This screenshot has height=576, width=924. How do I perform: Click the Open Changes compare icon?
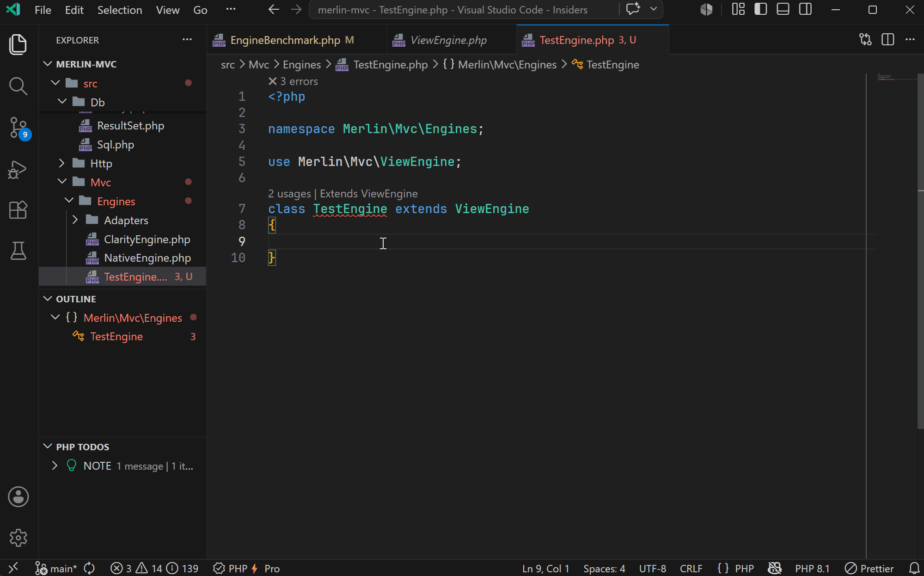[x=865, y=40]
